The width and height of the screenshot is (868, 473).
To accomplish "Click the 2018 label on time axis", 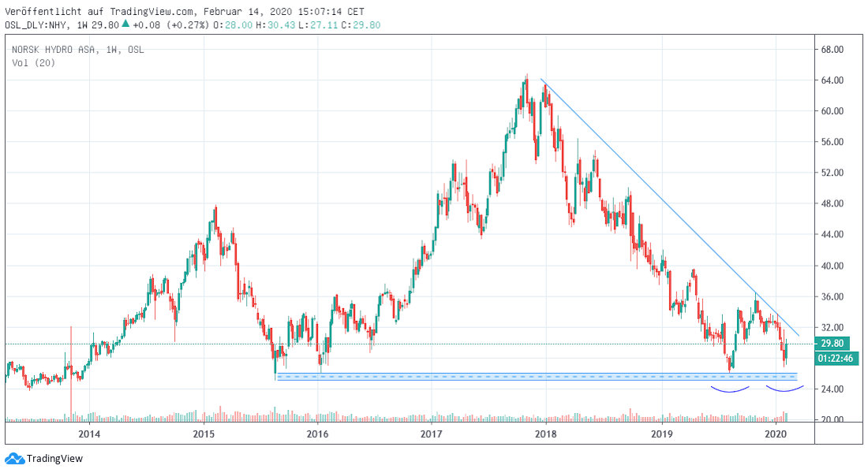I will coord(544,433).
